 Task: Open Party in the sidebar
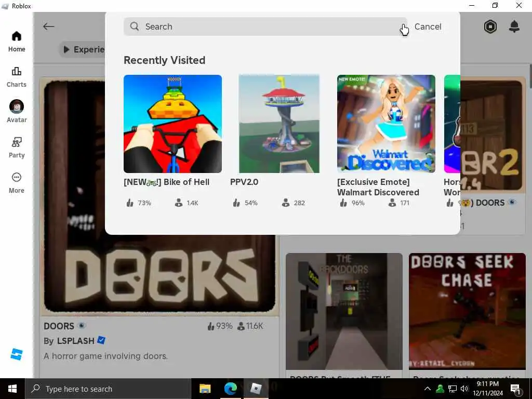coord(17,148)
